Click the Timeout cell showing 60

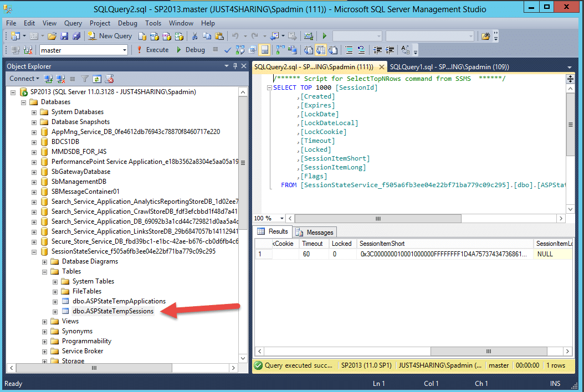click(314, 254)
